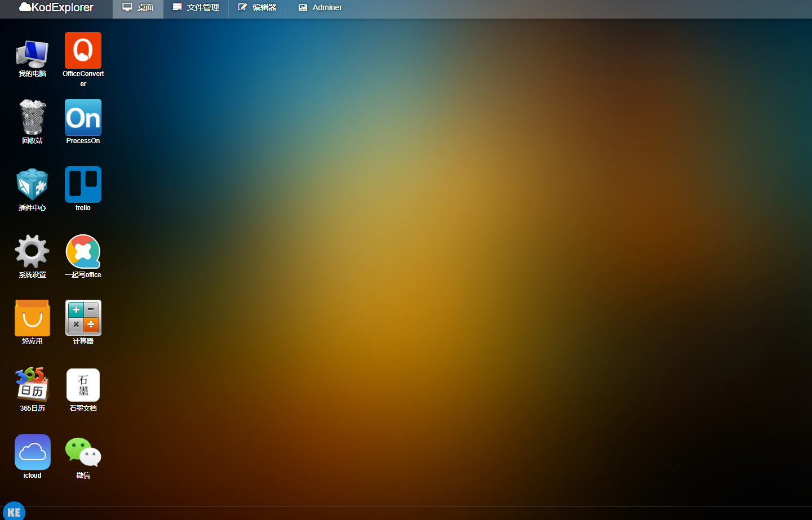Screen dimensions: 812x520
Task: Click the KodExplorer logo link
Action: [x=56, y=8]
